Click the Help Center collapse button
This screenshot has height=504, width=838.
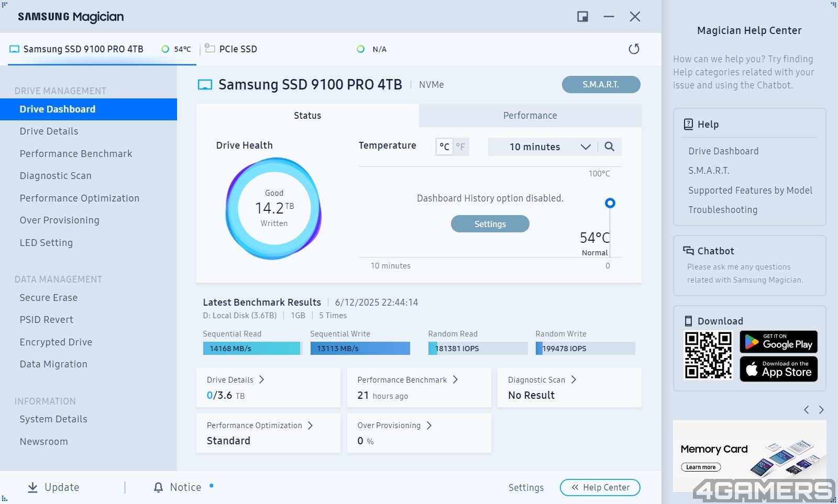click(600, 487)
